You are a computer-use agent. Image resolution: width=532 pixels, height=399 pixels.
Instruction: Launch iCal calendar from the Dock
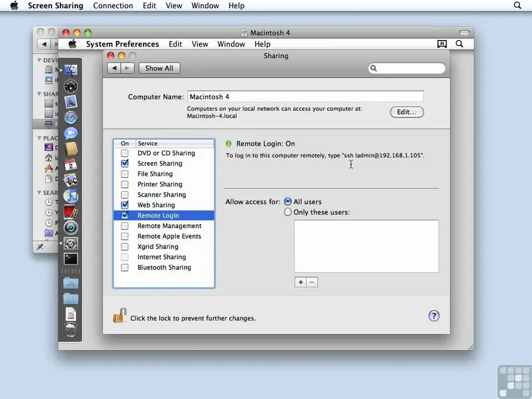point(71,165)
